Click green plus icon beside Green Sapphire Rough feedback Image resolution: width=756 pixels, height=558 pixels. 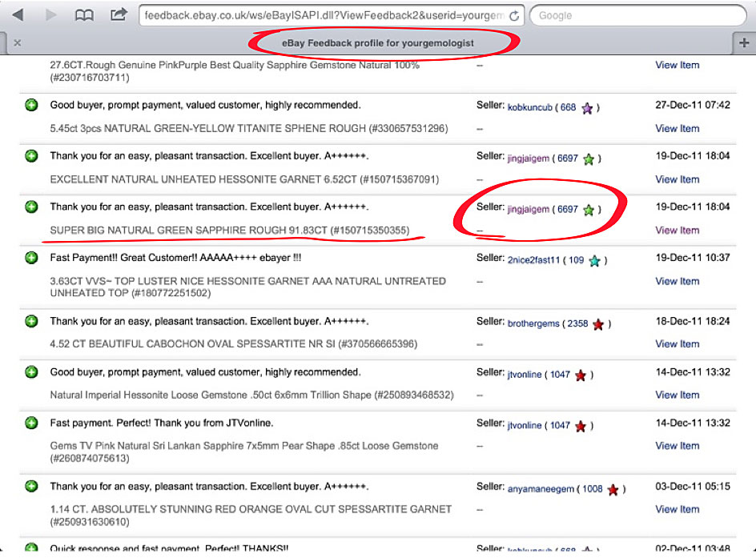click(x=31, y=207)
